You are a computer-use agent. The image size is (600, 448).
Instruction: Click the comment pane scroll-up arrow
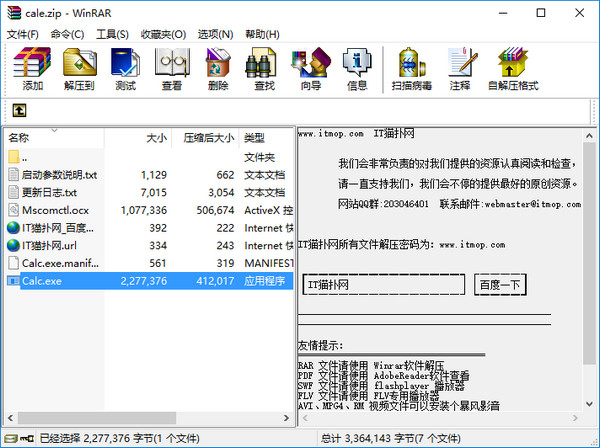click(589, 135)
